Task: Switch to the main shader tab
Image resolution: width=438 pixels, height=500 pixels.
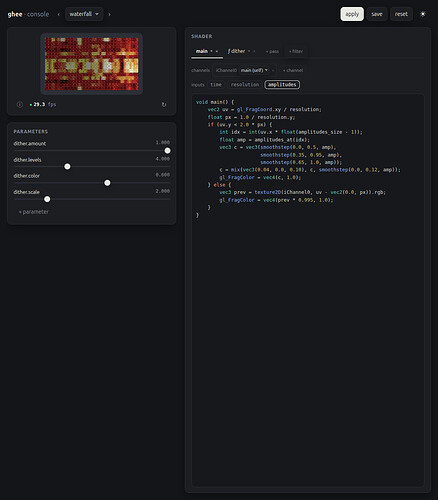Action: coord(202,51)
